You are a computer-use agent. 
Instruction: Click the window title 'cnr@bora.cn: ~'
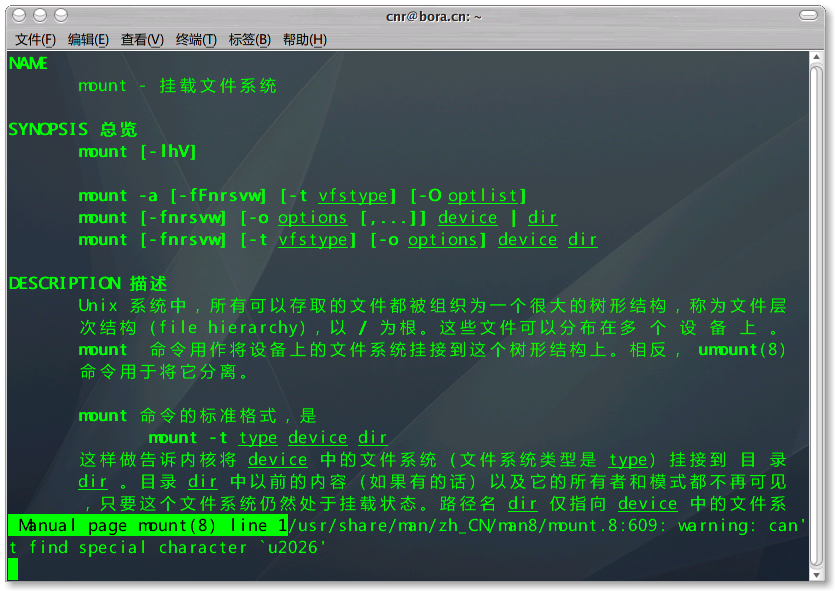pyautogui.click(x=433, y=17)
